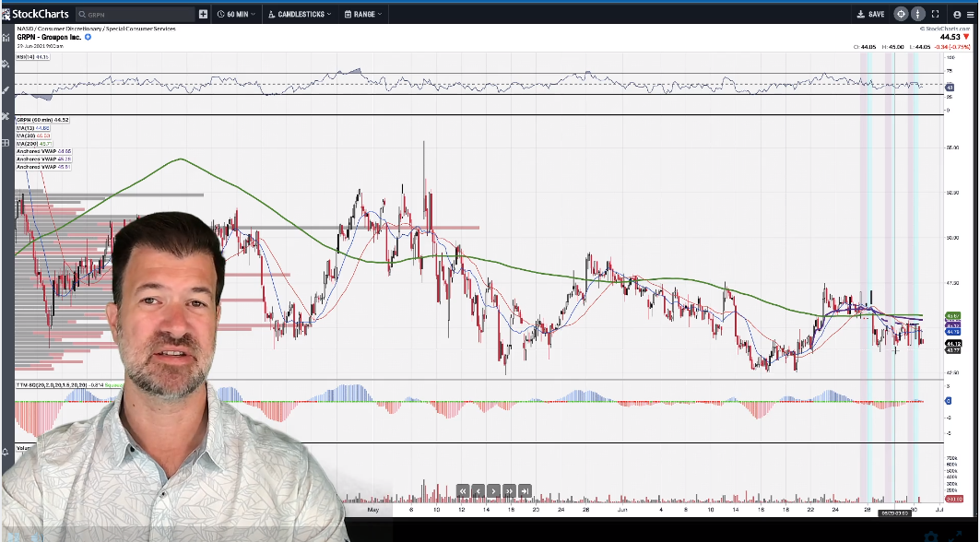Toggle the crosshair cursor button

(x=901, y=14)
